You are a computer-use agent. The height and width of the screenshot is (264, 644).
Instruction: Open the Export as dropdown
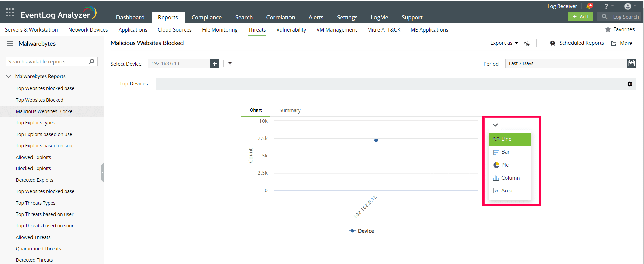pyautogui.click(x=504, y=43)
